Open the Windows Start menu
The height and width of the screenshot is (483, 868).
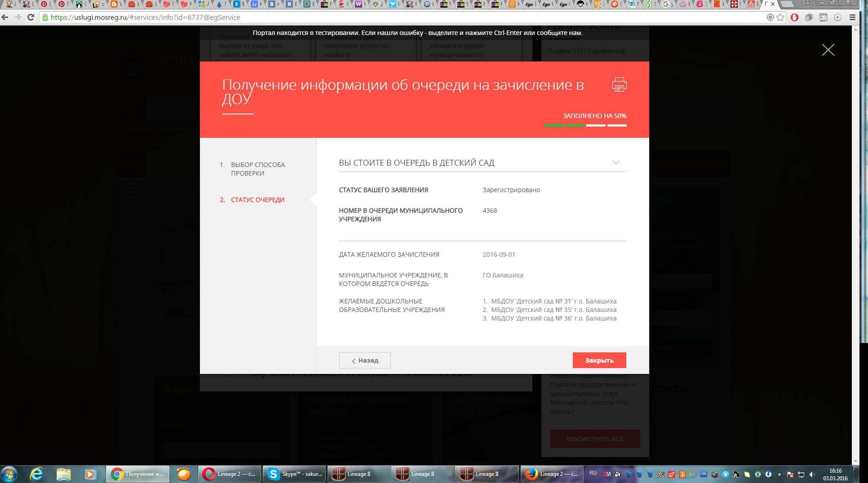coord(9,474)
